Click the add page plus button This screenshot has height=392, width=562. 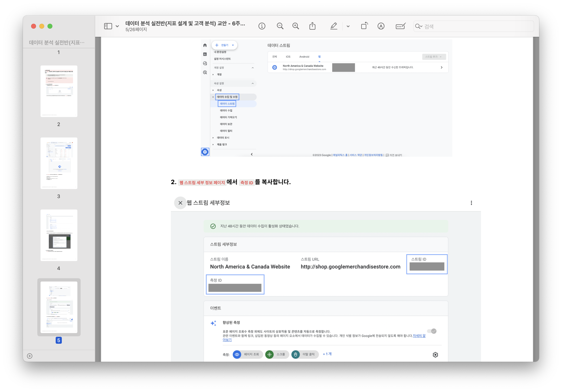pyautogui.click(x=30, y=356)
